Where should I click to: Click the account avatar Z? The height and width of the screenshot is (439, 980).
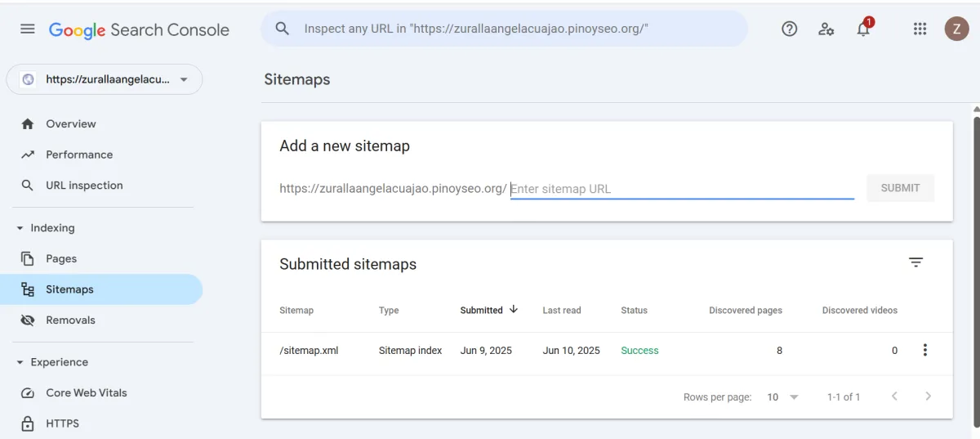coord(956,29)
